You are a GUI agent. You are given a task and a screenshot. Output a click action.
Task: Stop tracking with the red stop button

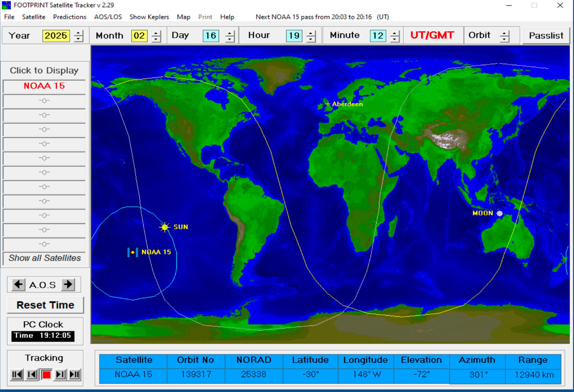point(46,374)
